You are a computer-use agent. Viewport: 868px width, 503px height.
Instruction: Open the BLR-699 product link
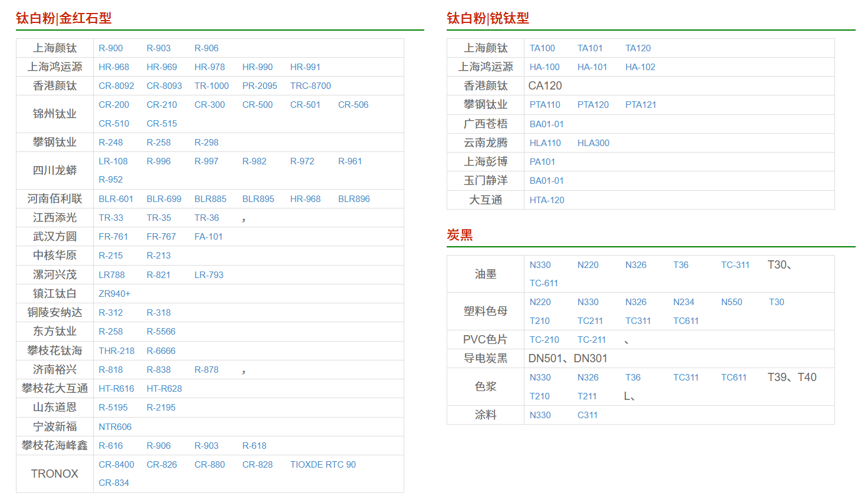[164, 199]
